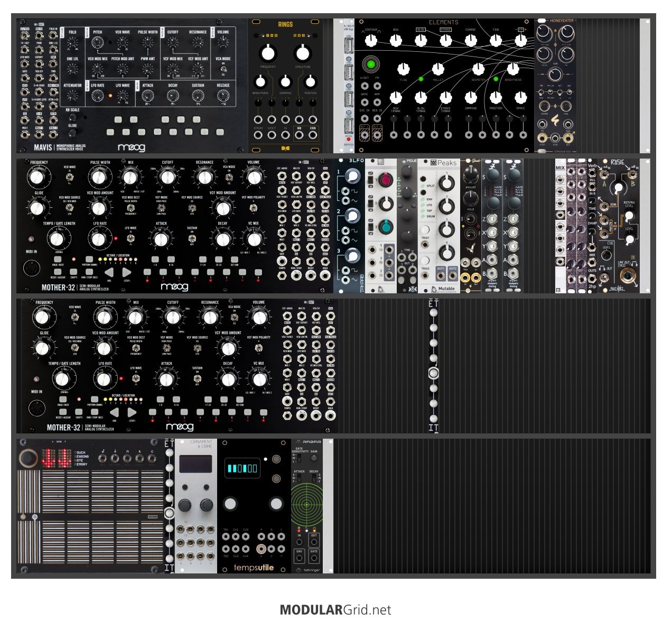This screenshot has width=672, height=621.
Task: Click the Rings STRUCTURE knob
Action: point(302,53)
